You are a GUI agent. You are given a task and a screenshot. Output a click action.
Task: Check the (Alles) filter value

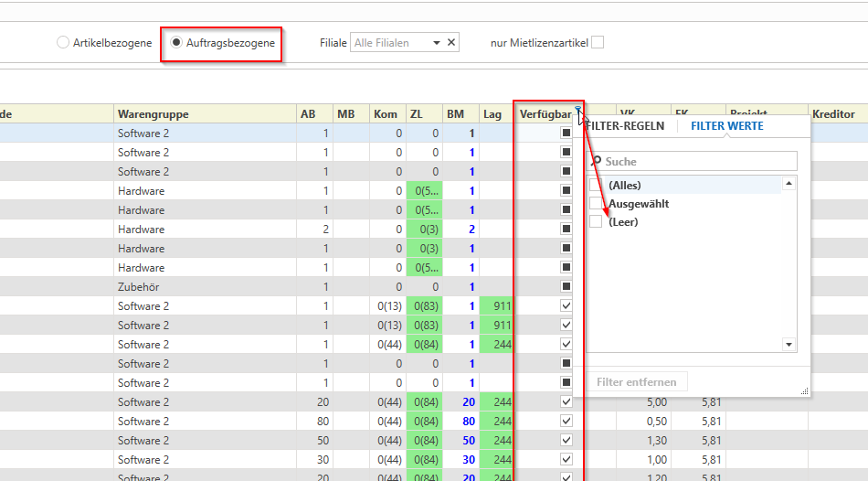pyautogui.click(x=597, y=185)
